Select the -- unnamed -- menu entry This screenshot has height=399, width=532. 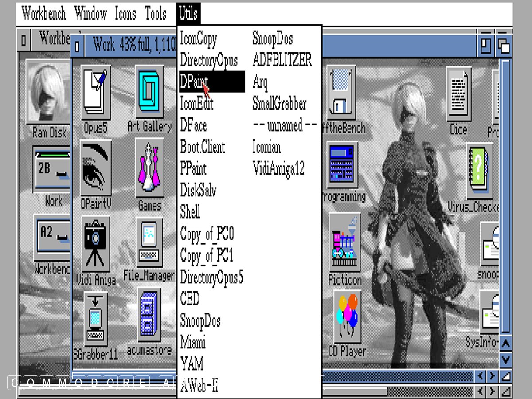tap(284, 125)
